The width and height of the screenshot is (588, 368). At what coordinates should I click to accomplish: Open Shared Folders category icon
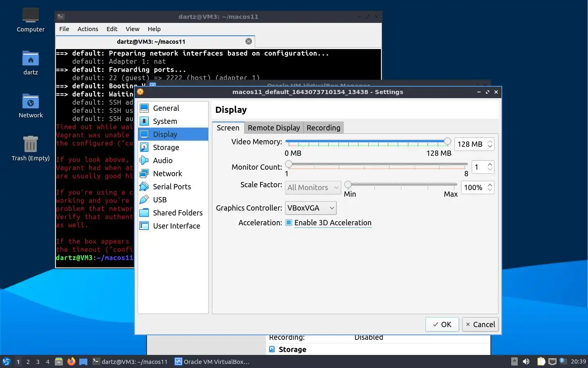point(144,213)
